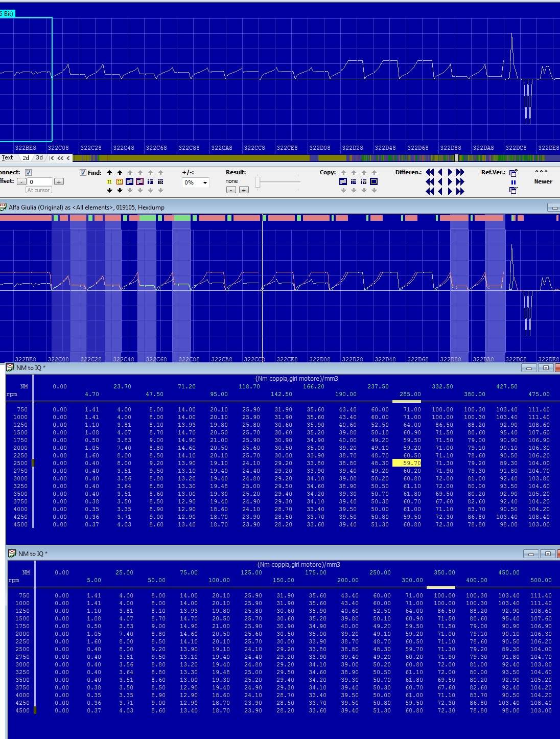The image size is (560, 739).
Task: Select the orange-boxed 11 icon in the Find group
Action: [120, 181]
